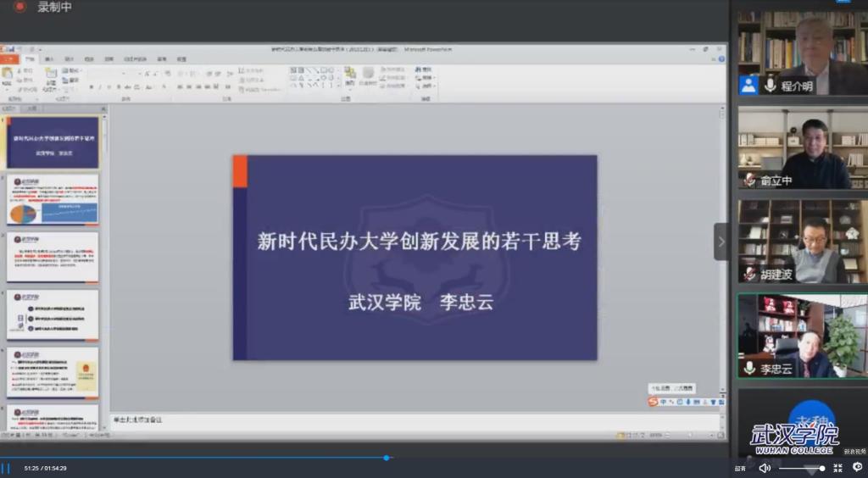Exit fullscreen mode via shrink icon

pyautogui.click(x=837, y=468)
